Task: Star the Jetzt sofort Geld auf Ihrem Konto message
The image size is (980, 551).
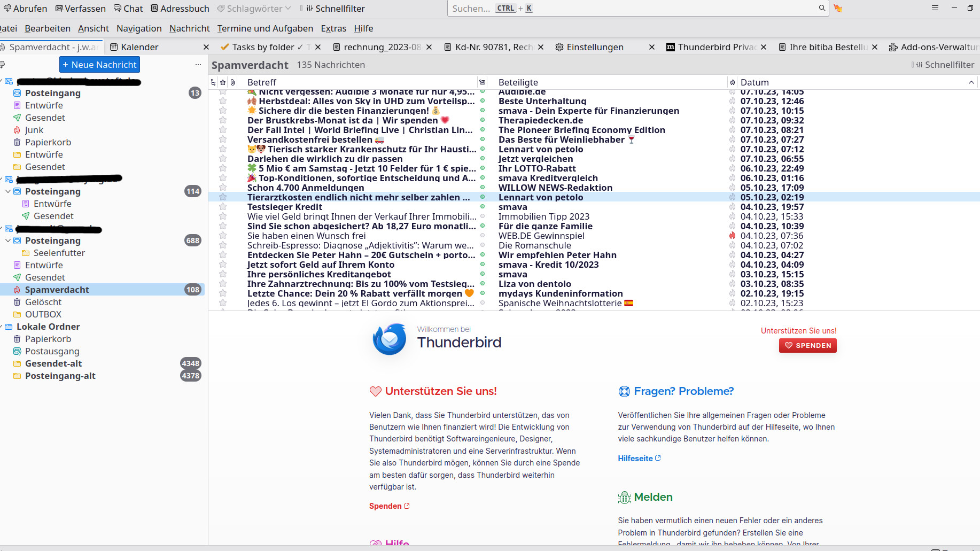Action: coord(223,265)
